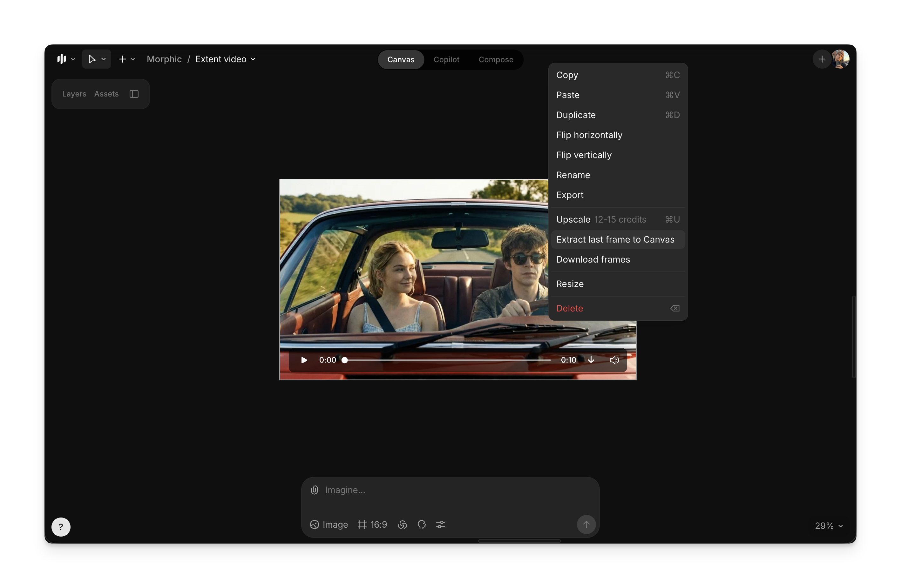Screen dimensions: 901x588
Task: Expand the 29% zoom level dropdown
Action: (829, 525)
